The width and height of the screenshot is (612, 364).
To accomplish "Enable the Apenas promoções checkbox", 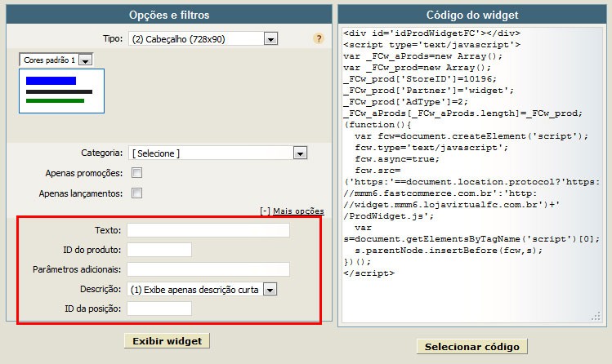I will tap(136, 173).
